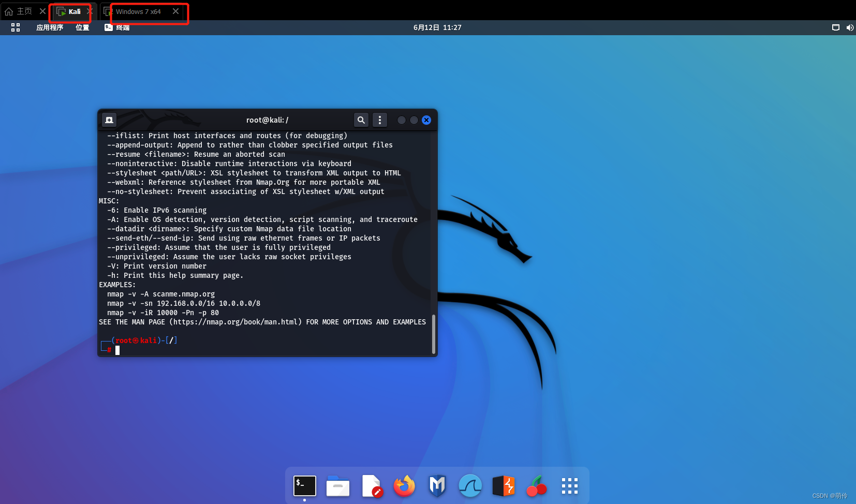Open the date and time clock panel
Viewport: 856px width, 504px height.
coord(437,27)
